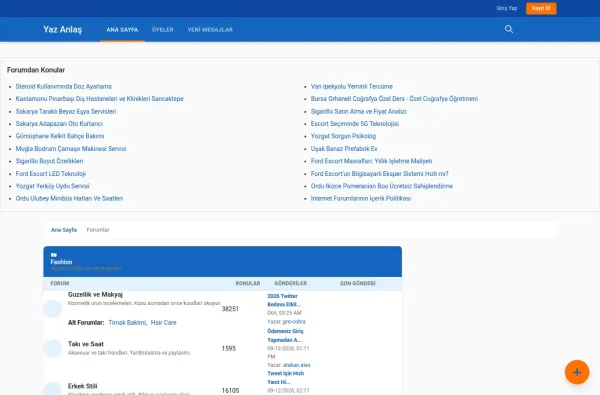
Task: Open topic Yozgat Sorgun Psikolog
Action: [x=343, y=136]
